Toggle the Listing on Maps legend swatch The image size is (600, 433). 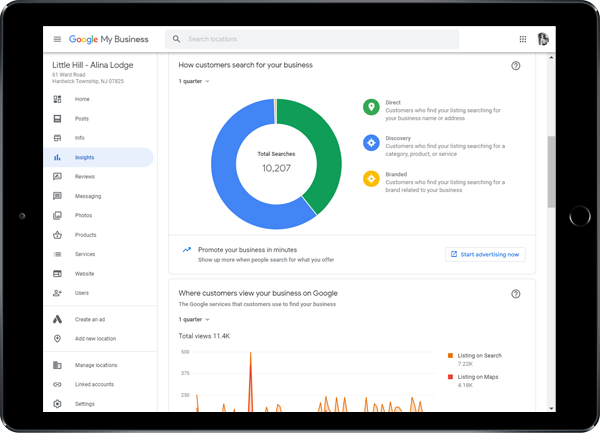tap(450, 377)
